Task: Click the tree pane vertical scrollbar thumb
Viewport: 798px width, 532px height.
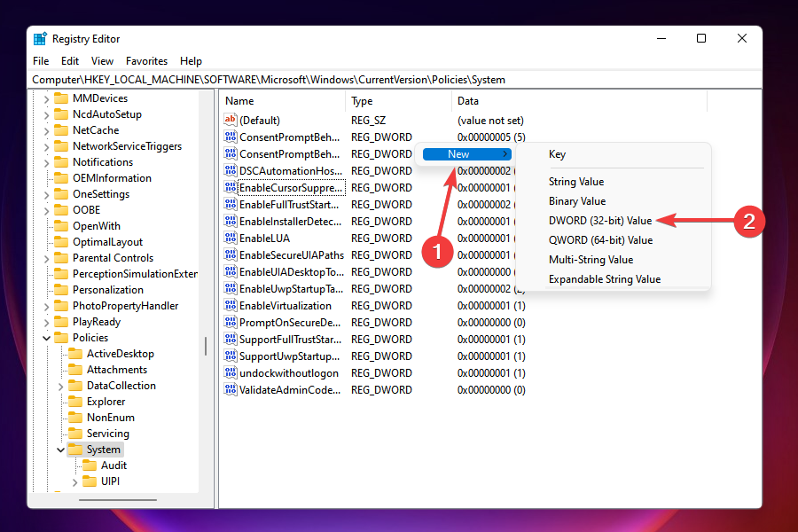Action: tap(206, 346)
